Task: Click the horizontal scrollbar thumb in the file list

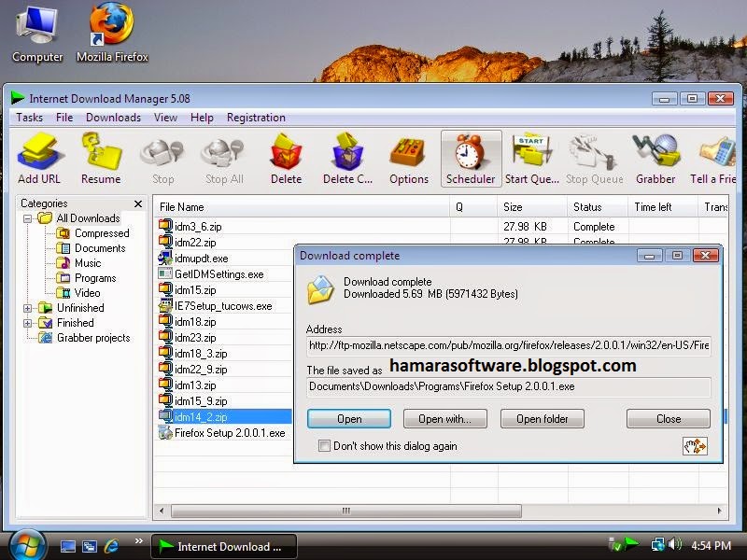Action: [345, 511]
